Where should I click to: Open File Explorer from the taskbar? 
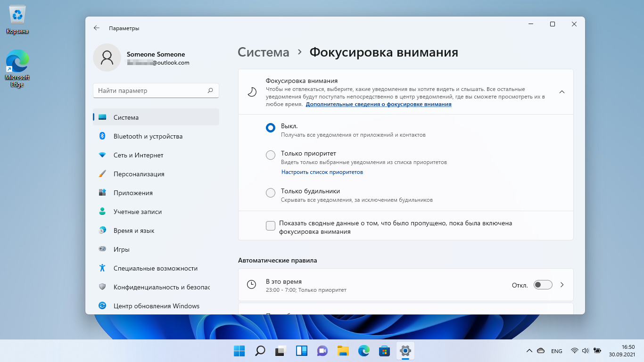[x=343, y=351]
